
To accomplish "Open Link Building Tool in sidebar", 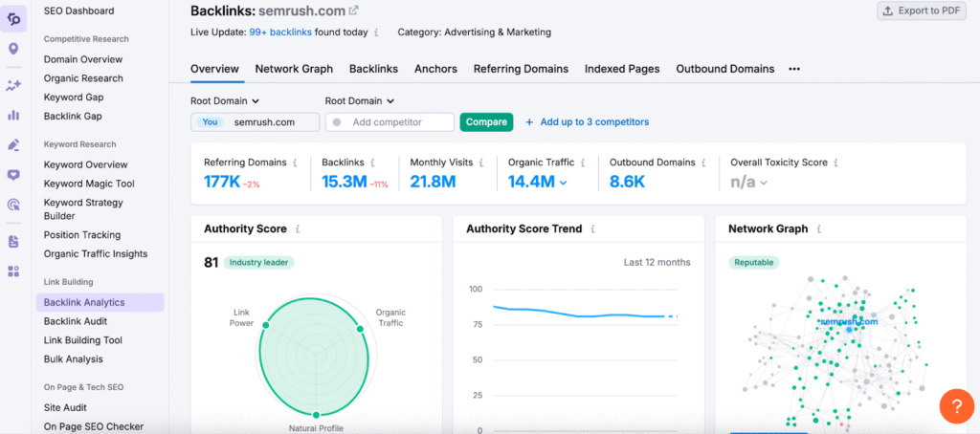I will coord(83,340).
